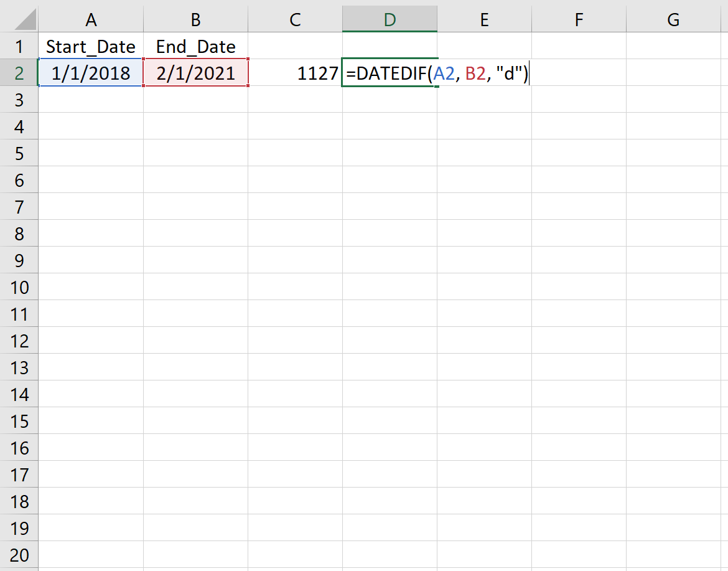Click empty cell F2 beside the formula
Image resolution: width=728 pixels, height=571 pixels.
point(579,73)
